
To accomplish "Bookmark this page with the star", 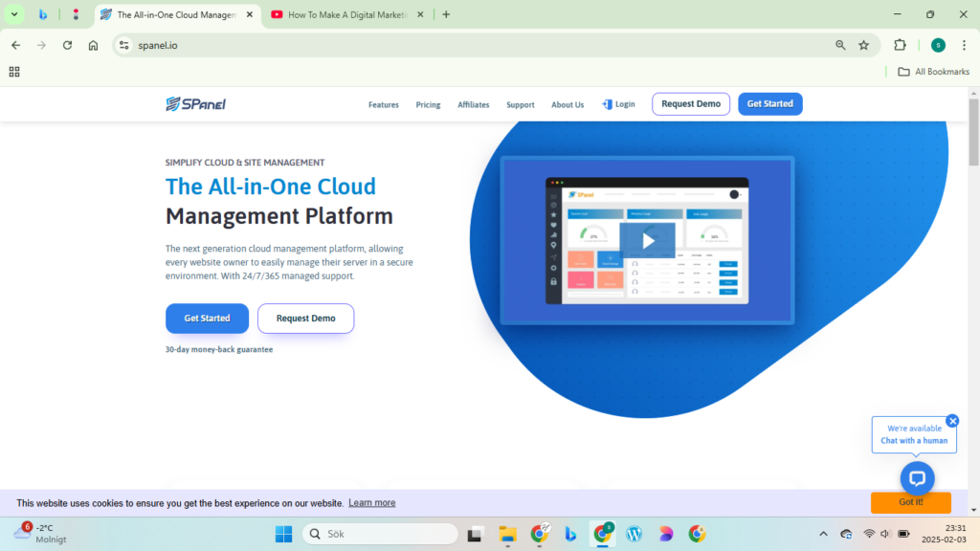I will pos(864,45).
